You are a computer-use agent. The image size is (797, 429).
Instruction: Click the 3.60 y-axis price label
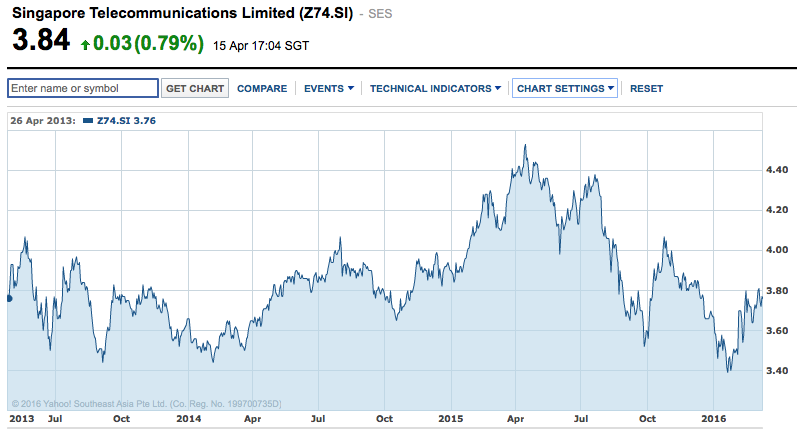click(x=777, y=331)
